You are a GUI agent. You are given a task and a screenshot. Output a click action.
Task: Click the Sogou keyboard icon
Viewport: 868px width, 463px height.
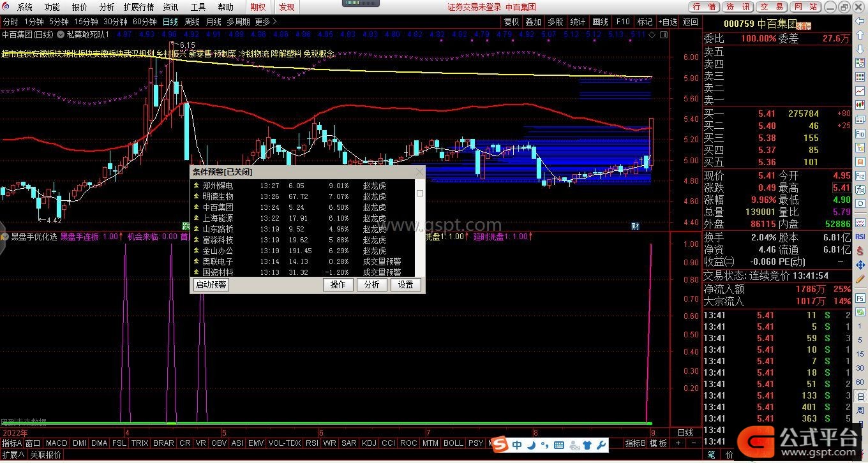[559, 445]
